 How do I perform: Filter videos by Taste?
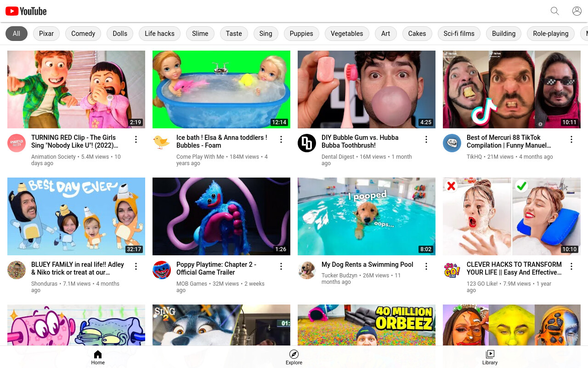click(234, 34)
